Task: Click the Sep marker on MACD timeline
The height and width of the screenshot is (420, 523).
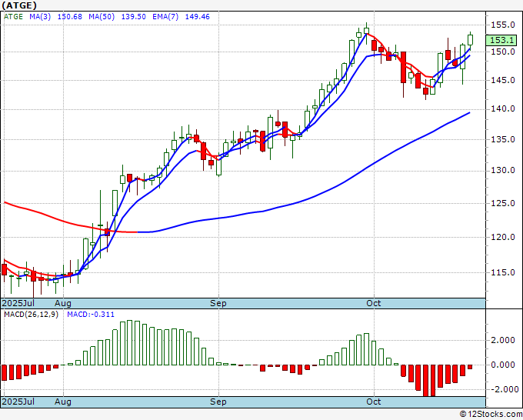Action: pyautogui.click(x=218, y=402)
